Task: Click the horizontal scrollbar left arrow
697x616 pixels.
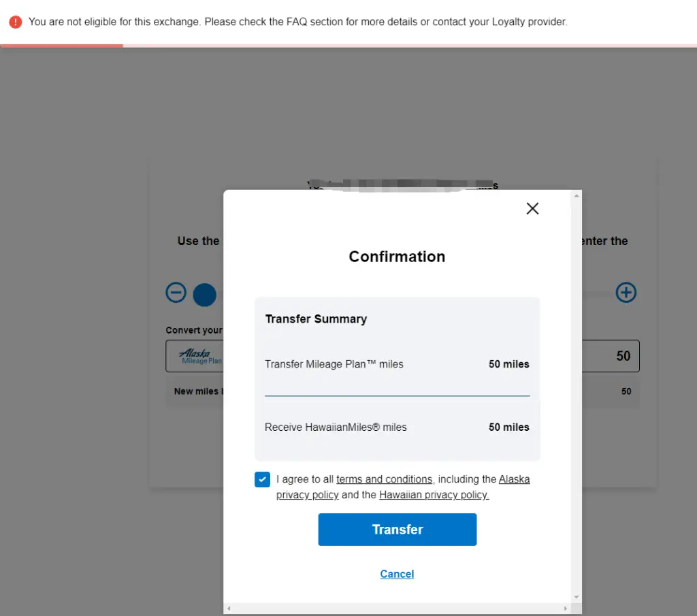Action: 229,608
